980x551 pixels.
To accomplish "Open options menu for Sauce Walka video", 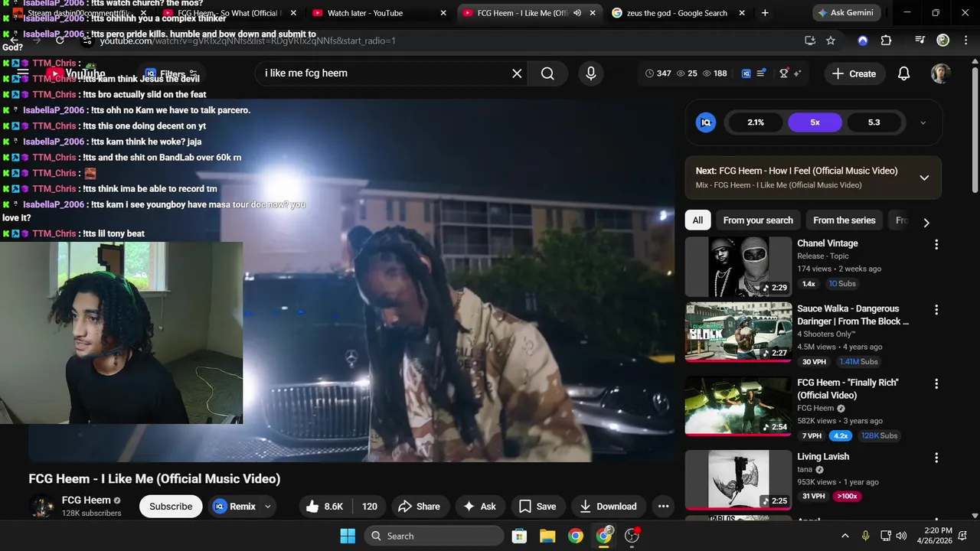I will click(x=936, y=310).
